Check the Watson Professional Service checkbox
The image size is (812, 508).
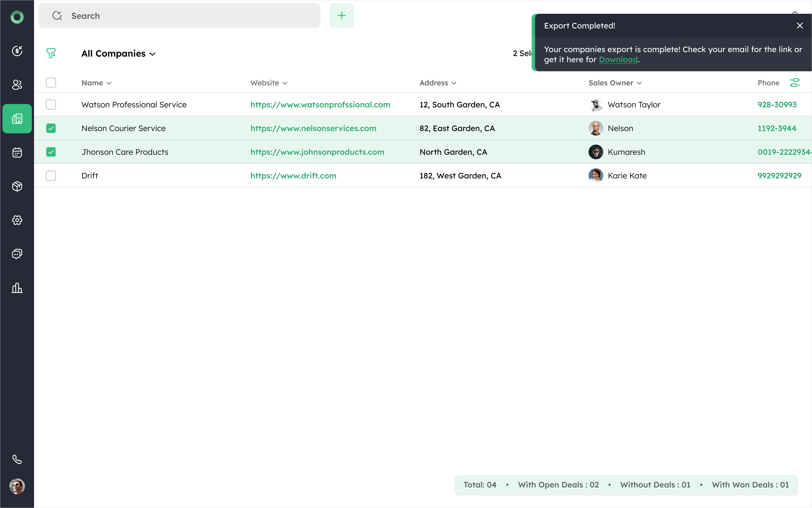click(x=51, y=104)
